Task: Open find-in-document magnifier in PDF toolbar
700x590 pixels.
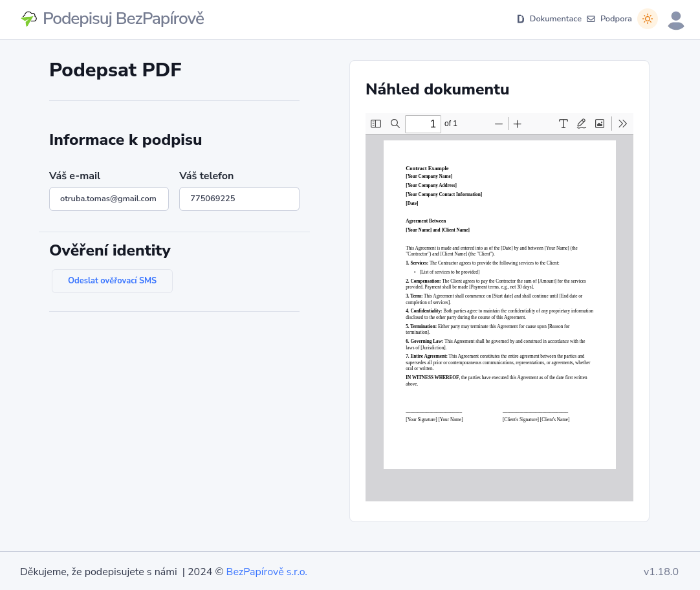Action: click(x=395, y=124)
